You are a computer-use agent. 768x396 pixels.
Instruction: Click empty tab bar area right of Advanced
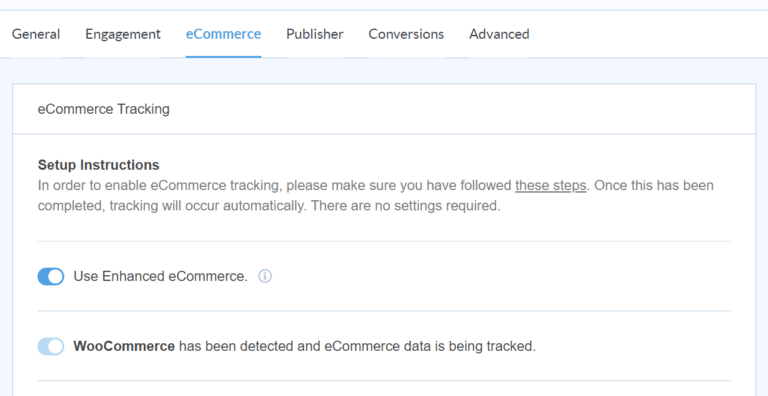[647, 34]
